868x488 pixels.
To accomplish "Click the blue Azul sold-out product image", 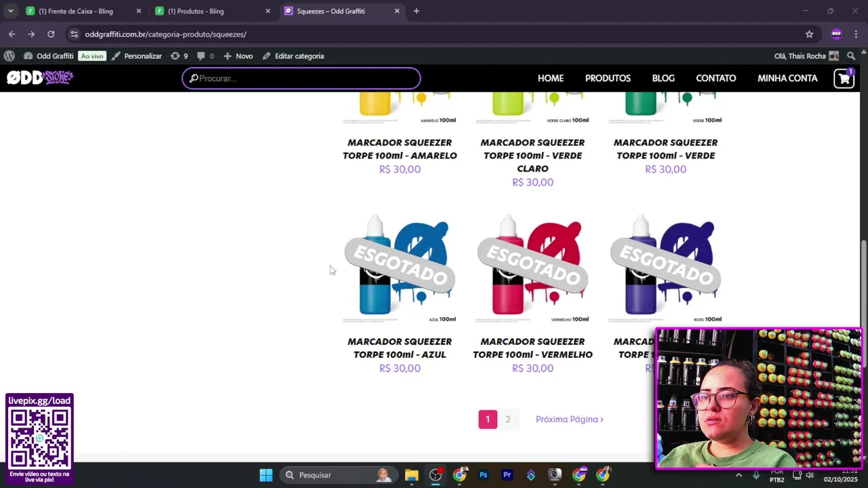I will [x=399, y=268].
